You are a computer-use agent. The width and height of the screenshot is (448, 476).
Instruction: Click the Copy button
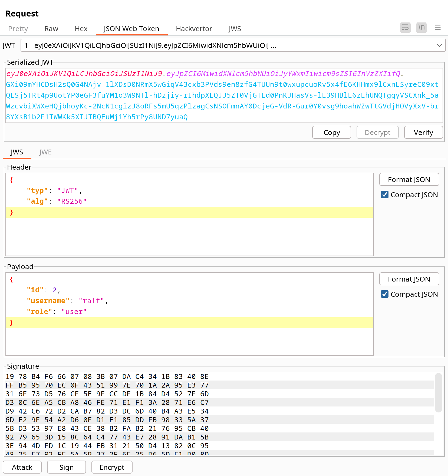[x=332, y=133]
